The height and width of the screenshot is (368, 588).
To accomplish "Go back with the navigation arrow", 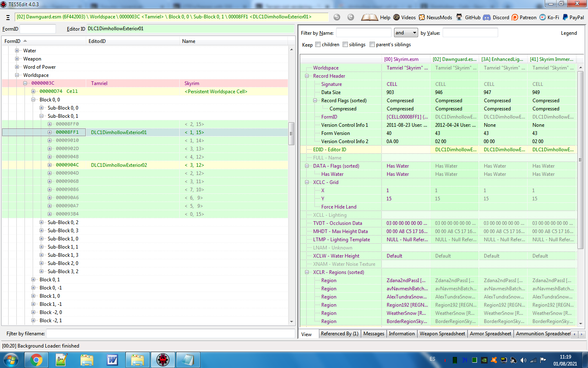I will click(337, 17).
